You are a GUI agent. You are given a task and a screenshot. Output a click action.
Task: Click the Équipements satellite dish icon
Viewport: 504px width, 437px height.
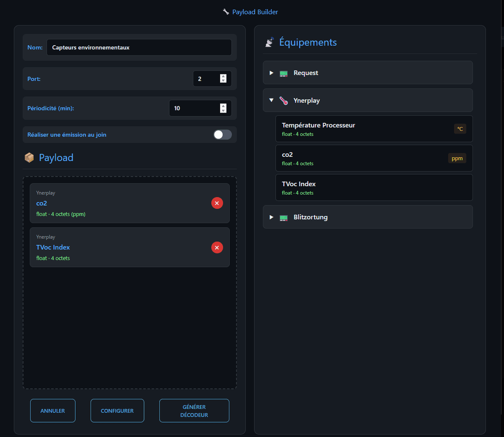270,42
